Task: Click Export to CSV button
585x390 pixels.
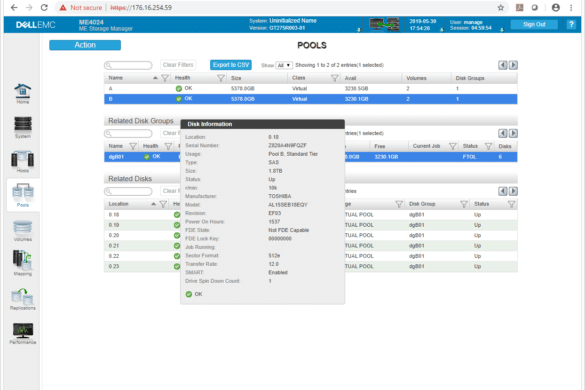Action: pyautogui.click(x=231, y=65)
